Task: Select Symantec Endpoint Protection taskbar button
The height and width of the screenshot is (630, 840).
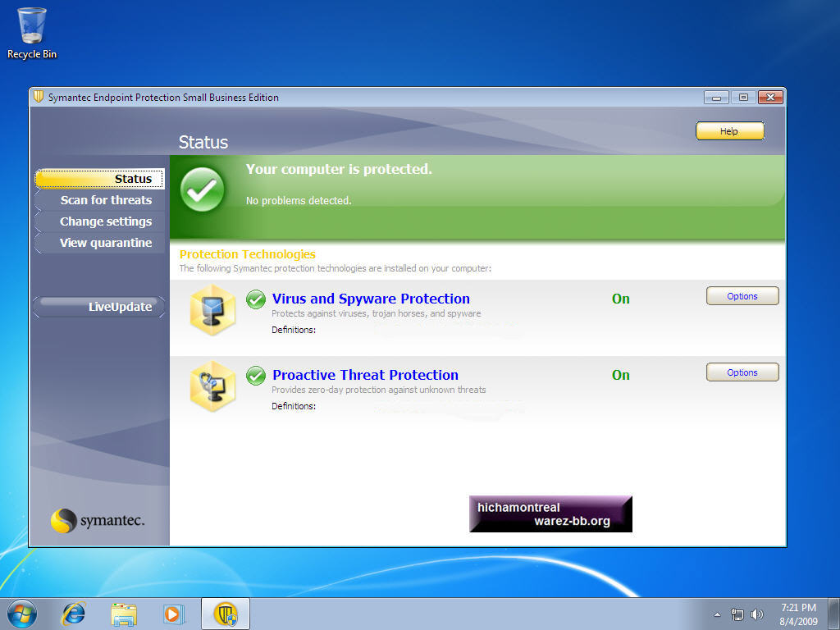Action: [x=226, y=614]
